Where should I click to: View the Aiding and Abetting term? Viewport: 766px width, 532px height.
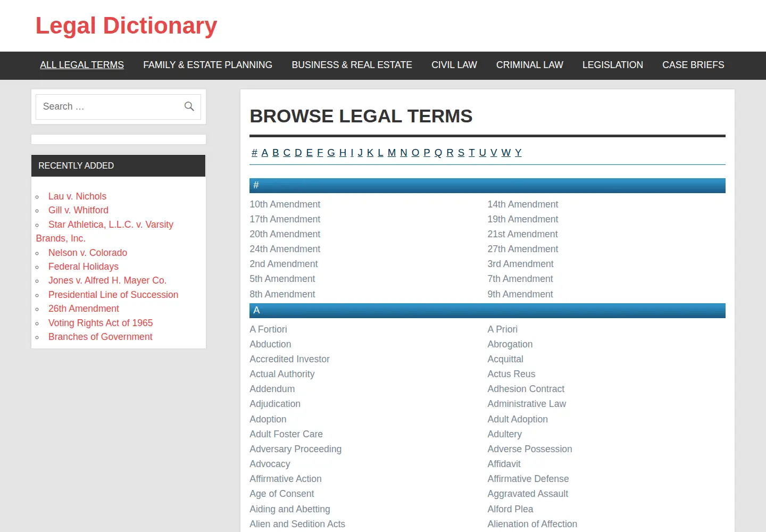point(290,509)
